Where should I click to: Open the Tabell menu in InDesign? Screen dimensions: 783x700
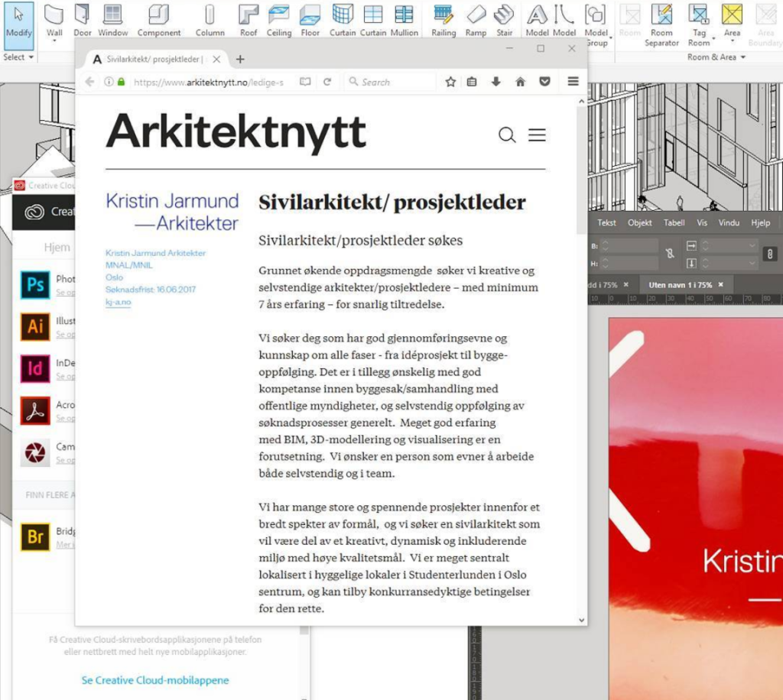(x=674, y=222)
